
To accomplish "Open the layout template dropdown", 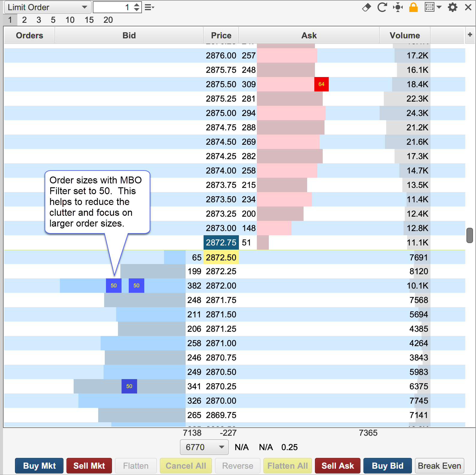I will (x=433, y=7).
